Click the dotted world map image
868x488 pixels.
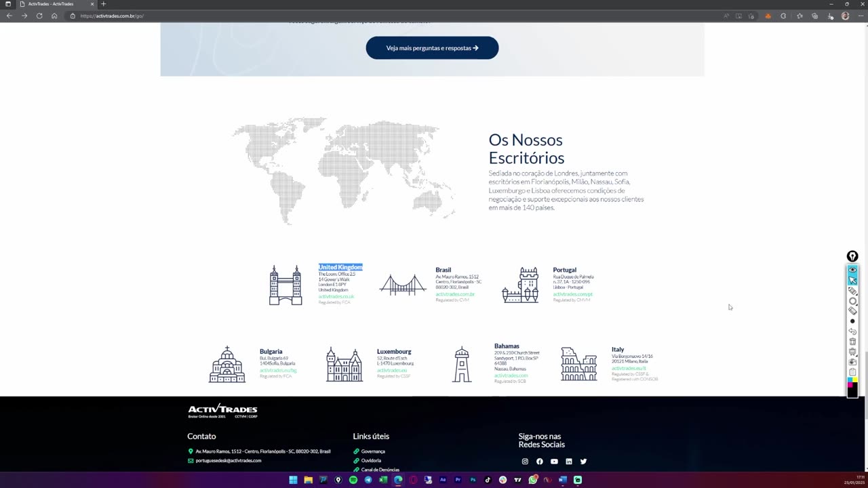click(x=344, y=172)
